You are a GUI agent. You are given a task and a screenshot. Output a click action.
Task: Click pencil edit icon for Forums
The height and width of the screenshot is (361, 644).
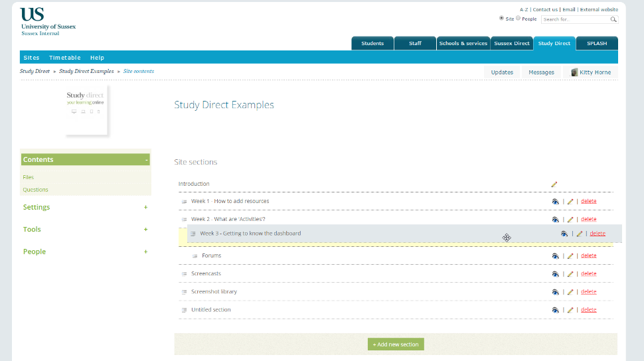click(x=570, y=256)
